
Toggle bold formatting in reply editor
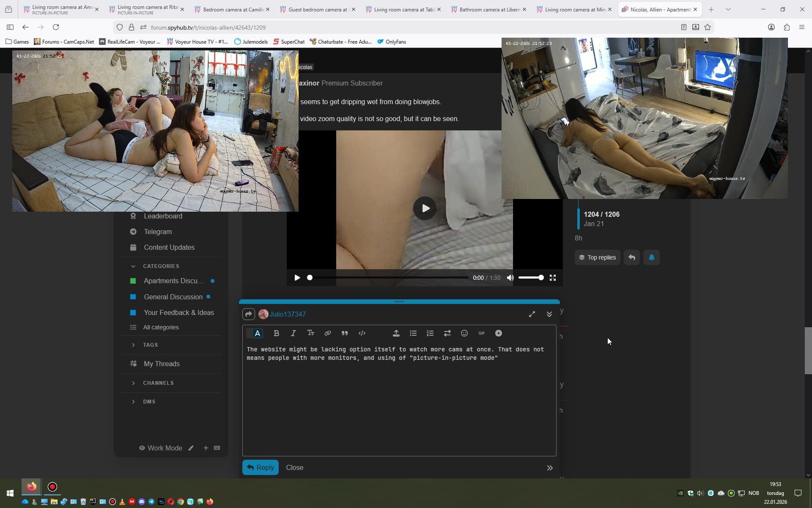(x=276, y=333)
